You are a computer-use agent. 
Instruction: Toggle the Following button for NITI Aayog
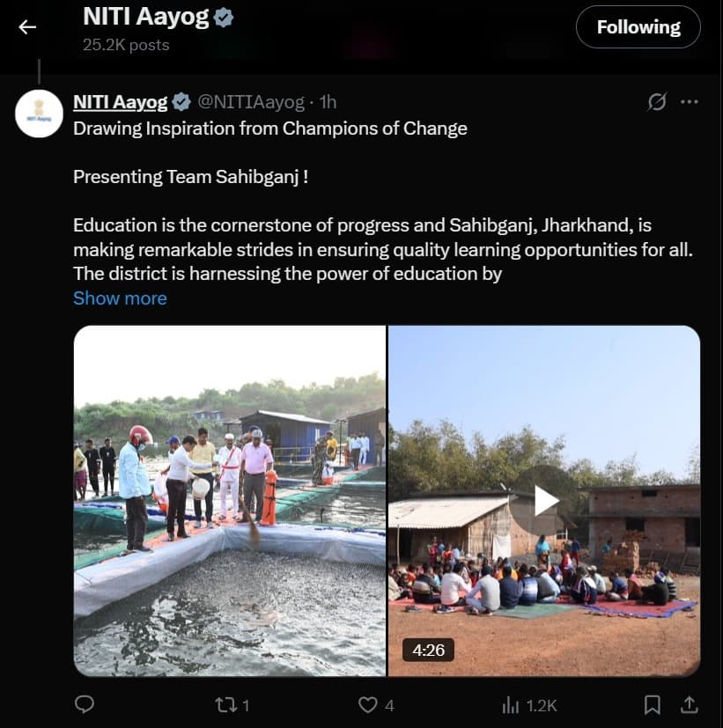638,27
